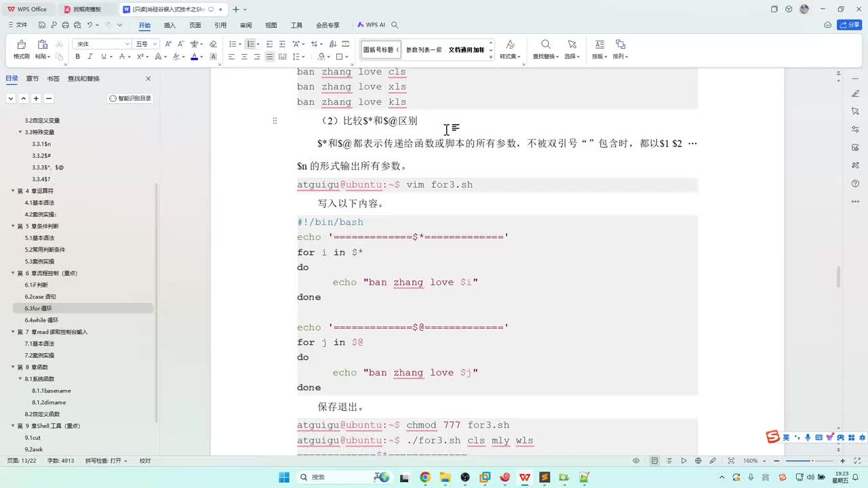Close the navigation pane
The width and height of the screenshot is (868, 488).
point(149,79)
